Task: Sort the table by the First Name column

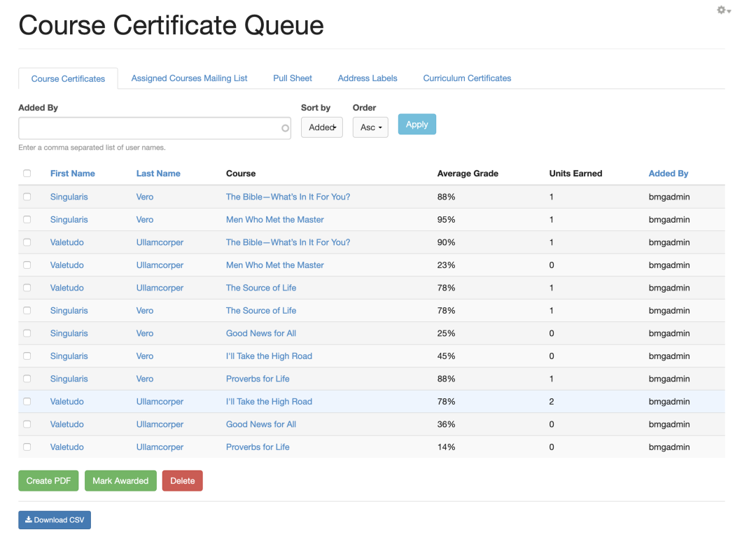Action: (x=72, y=174)
